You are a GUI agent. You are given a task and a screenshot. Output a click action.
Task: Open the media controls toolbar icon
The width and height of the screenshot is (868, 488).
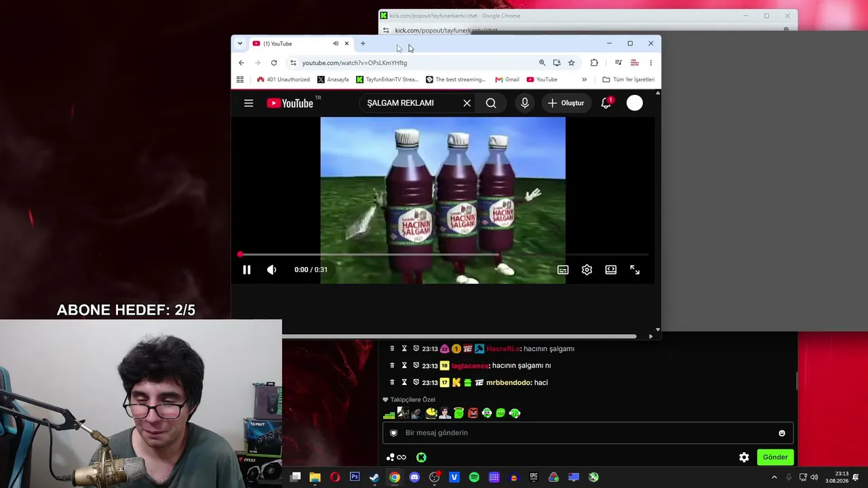tap(618, 63)
